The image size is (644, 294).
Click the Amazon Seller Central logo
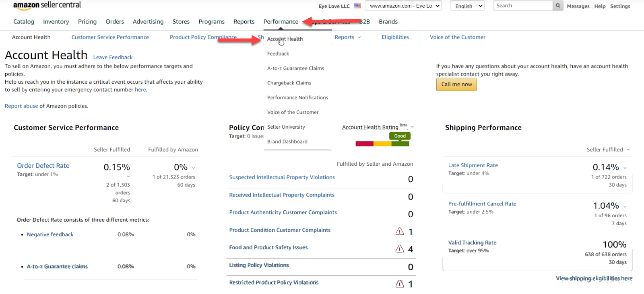(x=47, y=5)
